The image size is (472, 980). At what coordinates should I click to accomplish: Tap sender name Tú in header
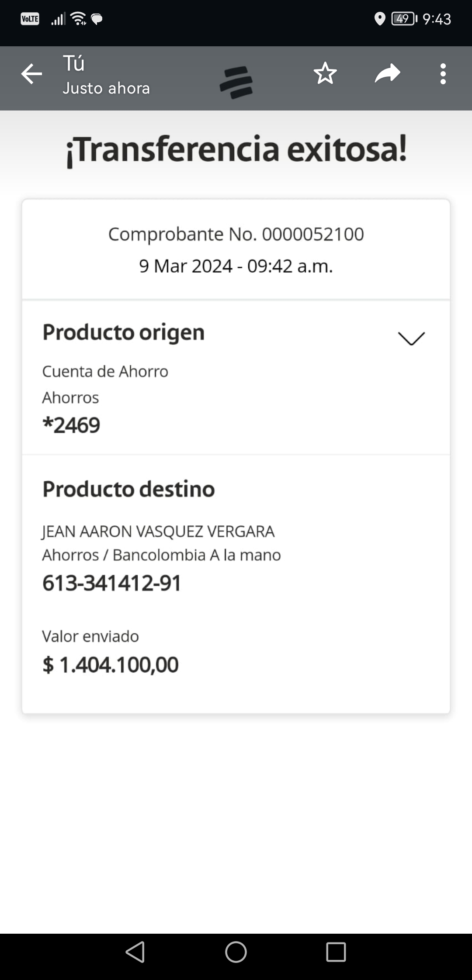tap(73, 64)
